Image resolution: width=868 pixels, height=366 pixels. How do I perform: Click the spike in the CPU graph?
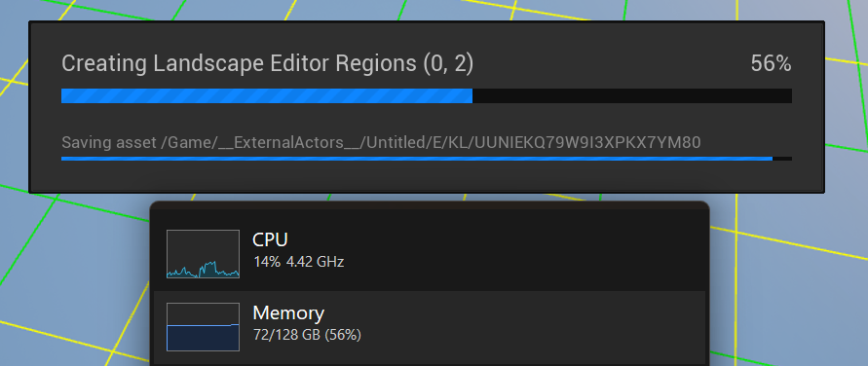[208, 266]
